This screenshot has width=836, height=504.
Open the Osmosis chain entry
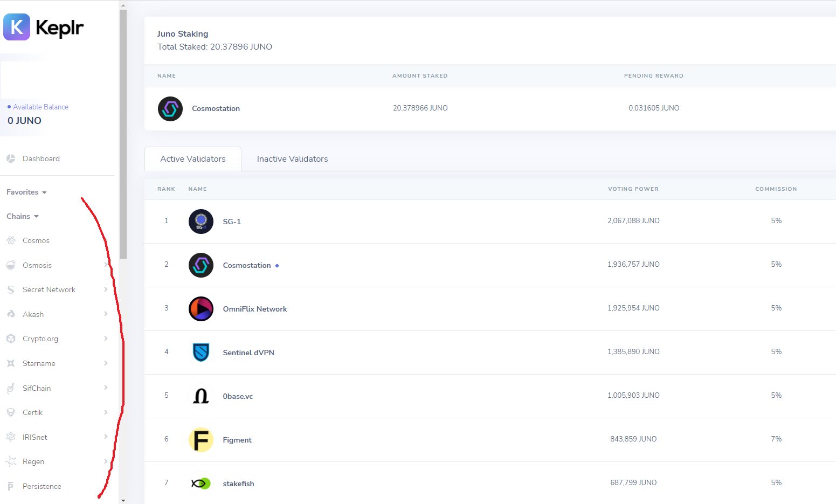(37, 265)
